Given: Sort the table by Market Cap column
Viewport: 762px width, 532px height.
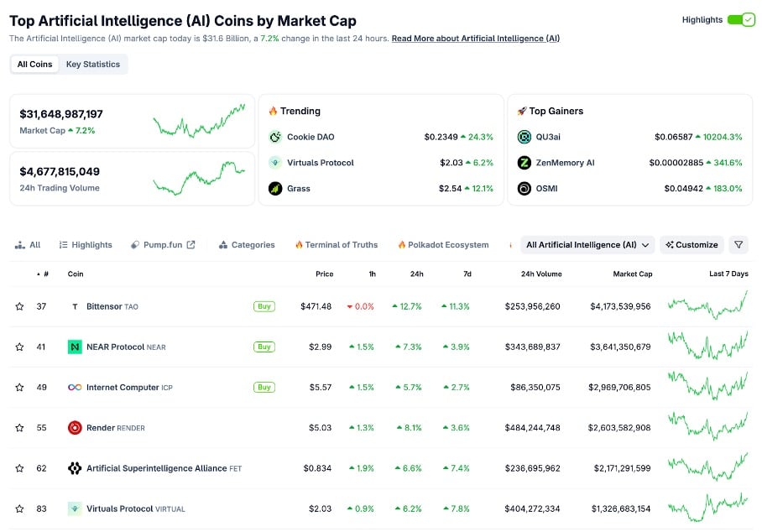Looking at the screenshot, I should pos(633,274).
